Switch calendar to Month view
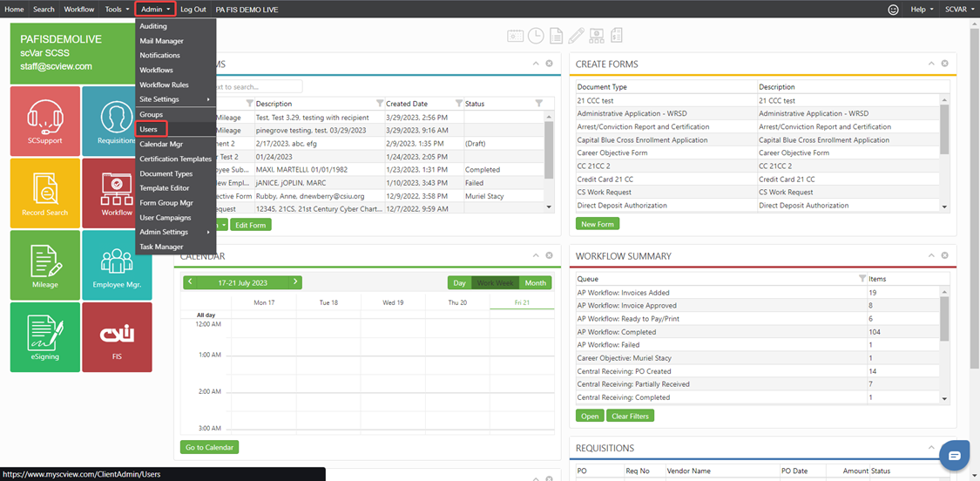Screen dimensions: 980x481 click(x=535, y=283)
